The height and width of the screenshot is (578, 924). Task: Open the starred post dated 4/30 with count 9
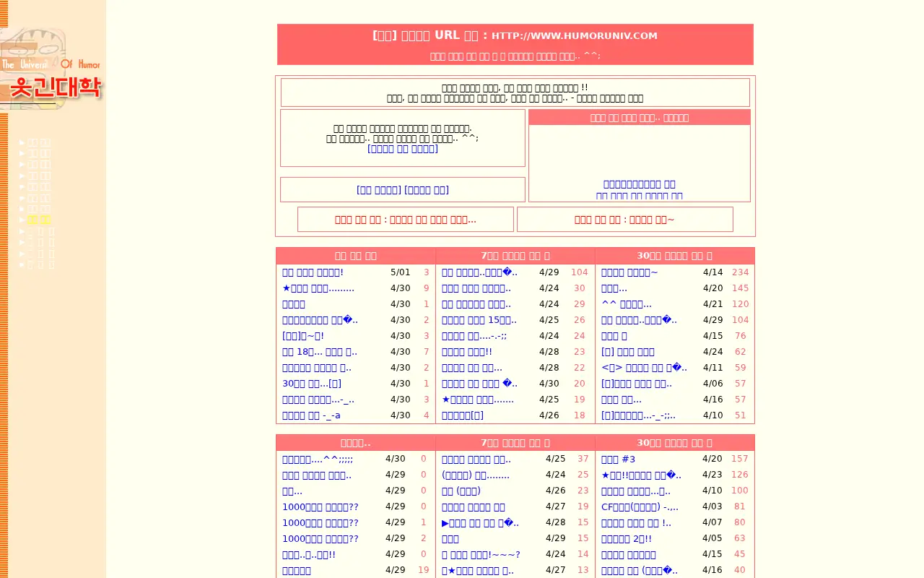[x=318, y=288]
